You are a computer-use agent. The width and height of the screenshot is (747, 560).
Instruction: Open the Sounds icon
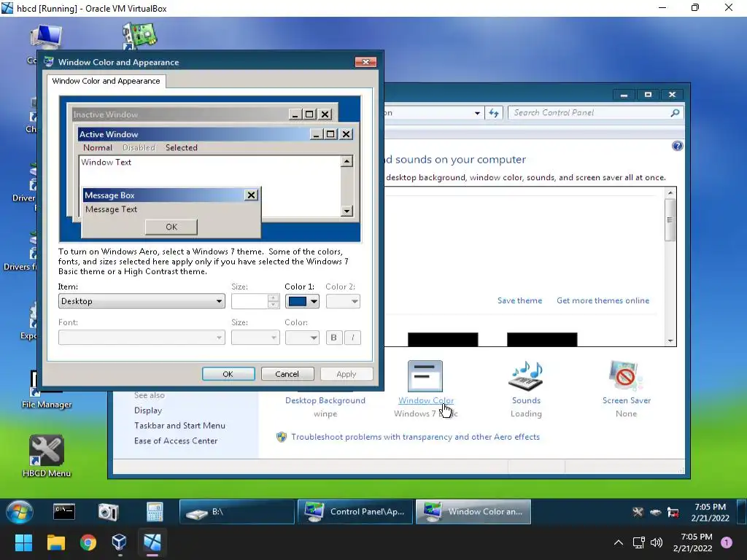click(526, 376)
